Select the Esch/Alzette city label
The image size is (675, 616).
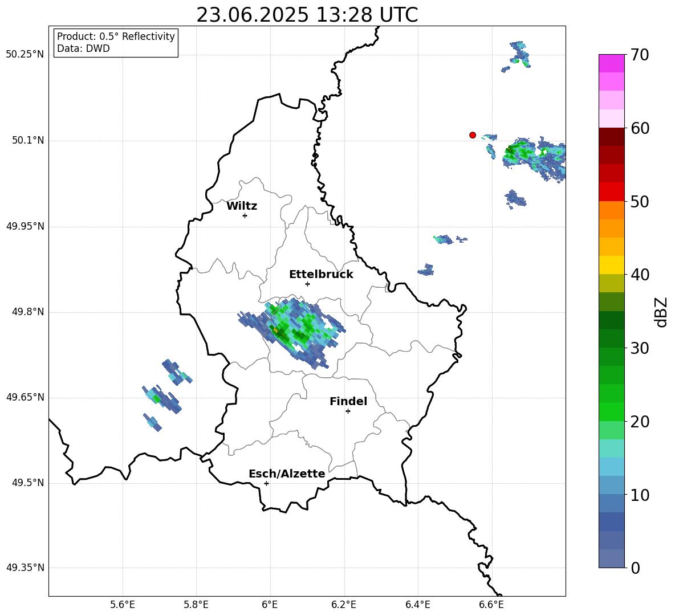[287, 474]
